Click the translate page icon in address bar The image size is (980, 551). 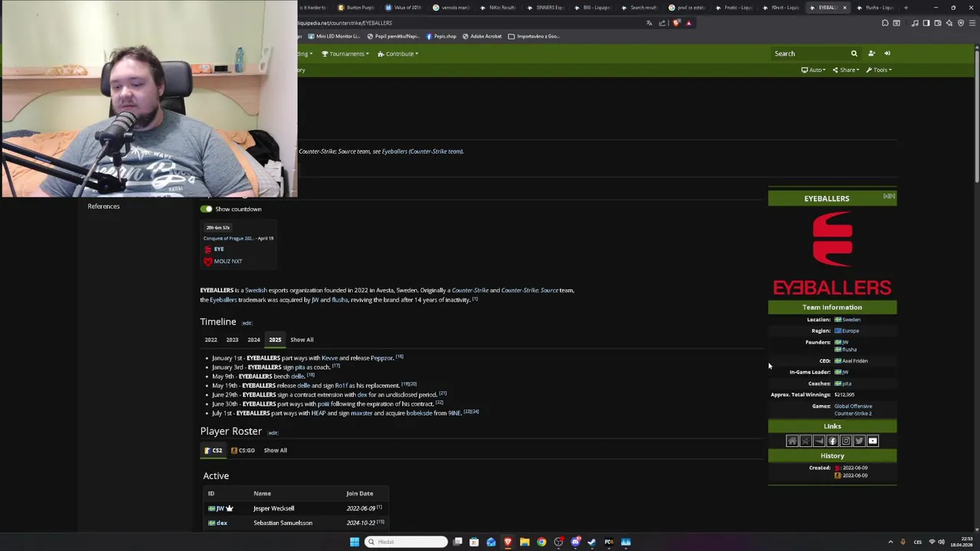point(649,23)
